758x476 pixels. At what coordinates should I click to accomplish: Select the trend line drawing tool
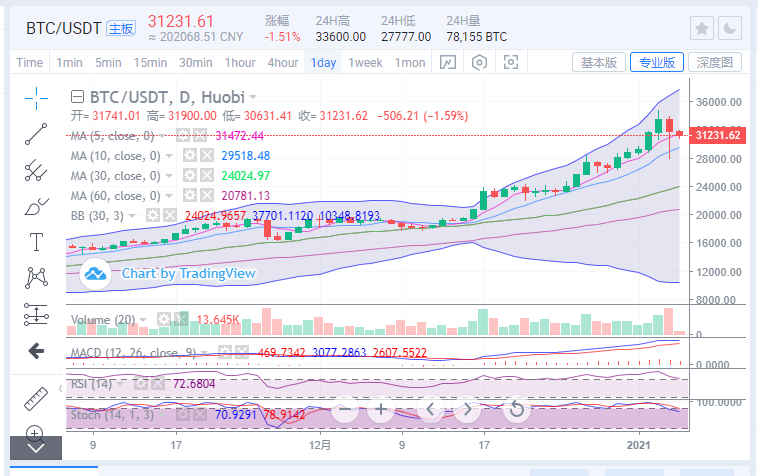(x=36, y=134)
